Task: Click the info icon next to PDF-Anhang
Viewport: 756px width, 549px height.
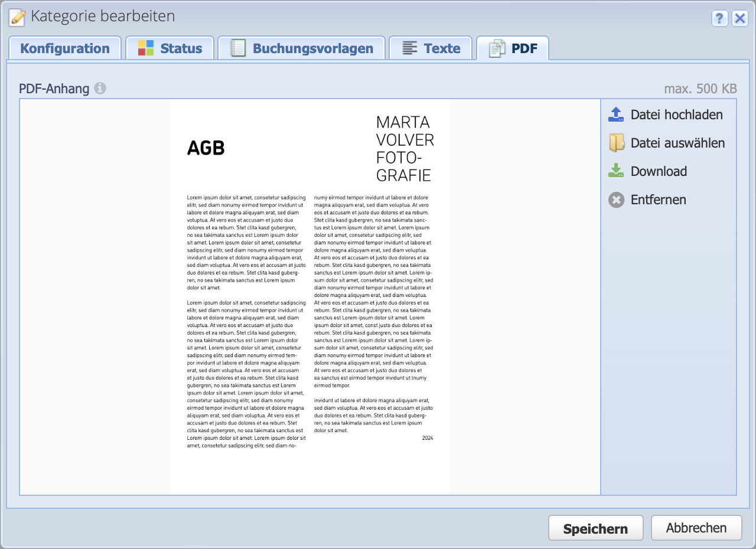Action: pos(99,87)
